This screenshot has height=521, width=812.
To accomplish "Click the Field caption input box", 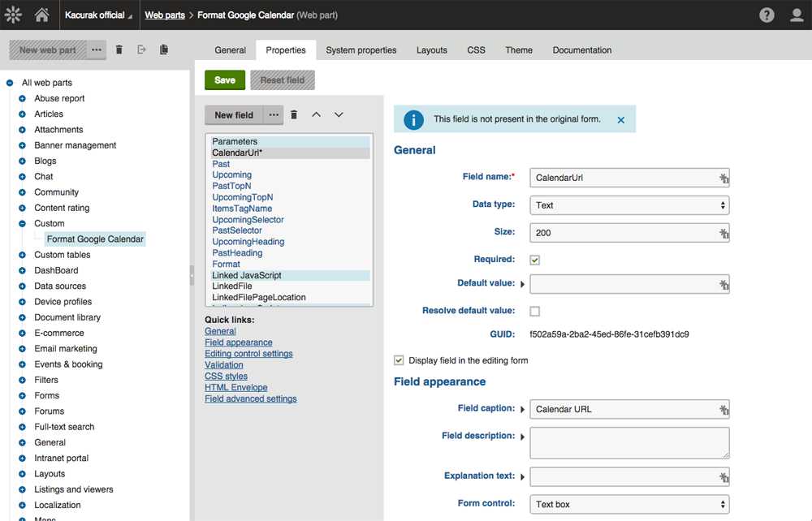I will 623,409.
